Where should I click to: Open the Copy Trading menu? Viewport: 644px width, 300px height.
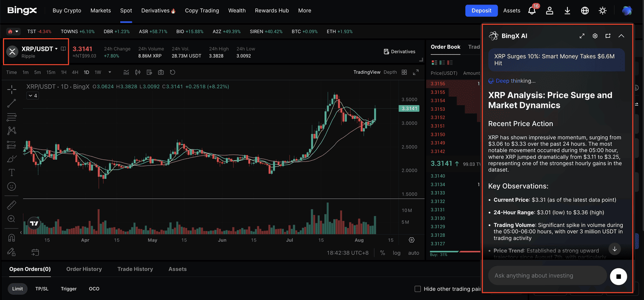coord(202,11)
